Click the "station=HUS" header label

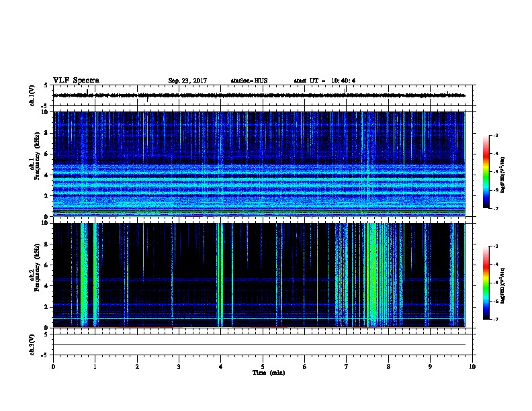pos(249,81)
